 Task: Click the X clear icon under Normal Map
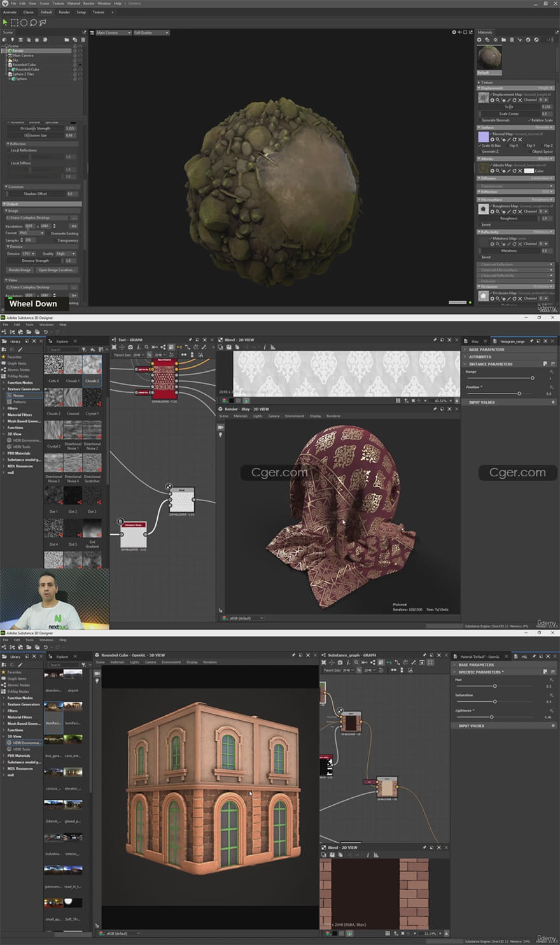coord(520,139)
